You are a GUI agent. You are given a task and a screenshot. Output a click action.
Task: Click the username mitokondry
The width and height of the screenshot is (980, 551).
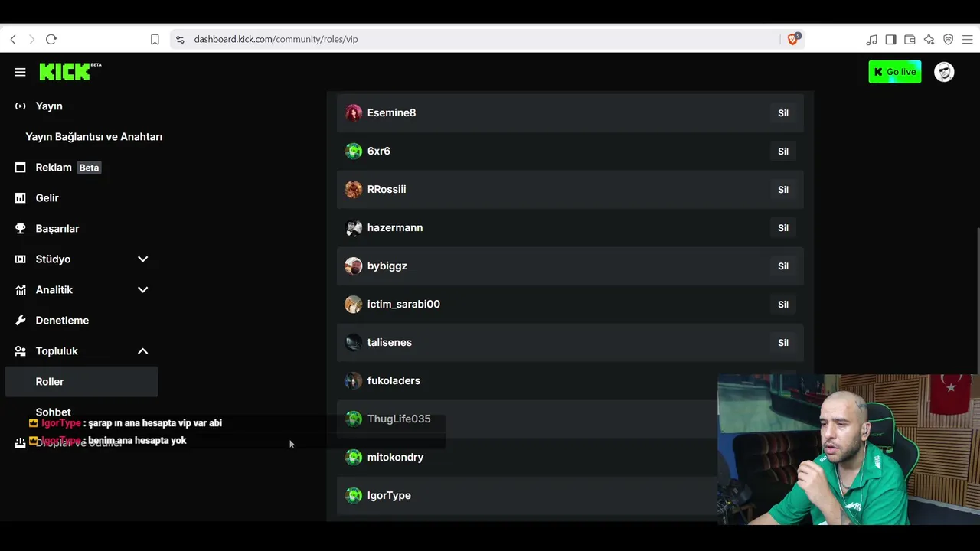pyautogui.click(x=395, y=458)
